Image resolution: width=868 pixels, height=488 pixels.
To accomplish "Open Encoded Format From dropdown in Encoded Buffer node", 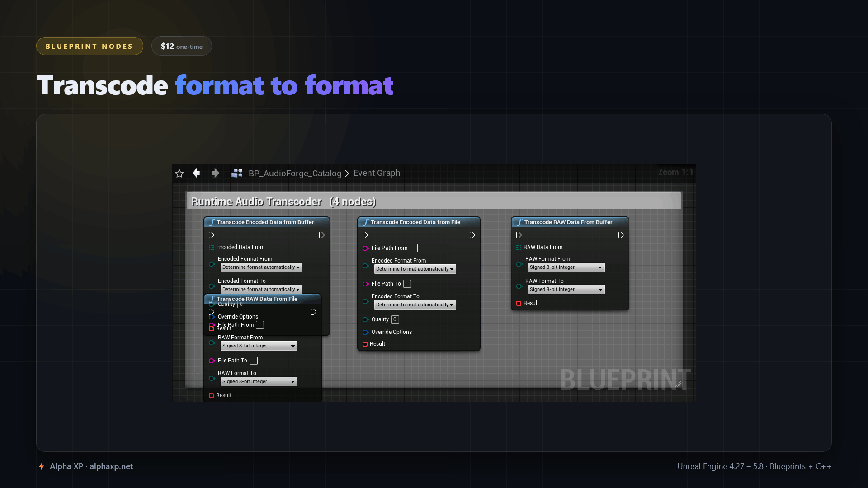I will [261, 267].
